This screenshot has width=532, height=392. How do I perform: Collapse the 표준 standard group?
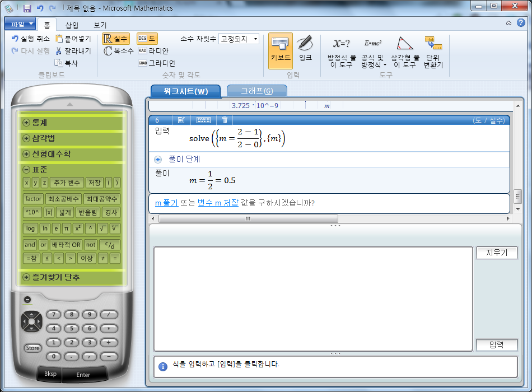tap(26, 169)
